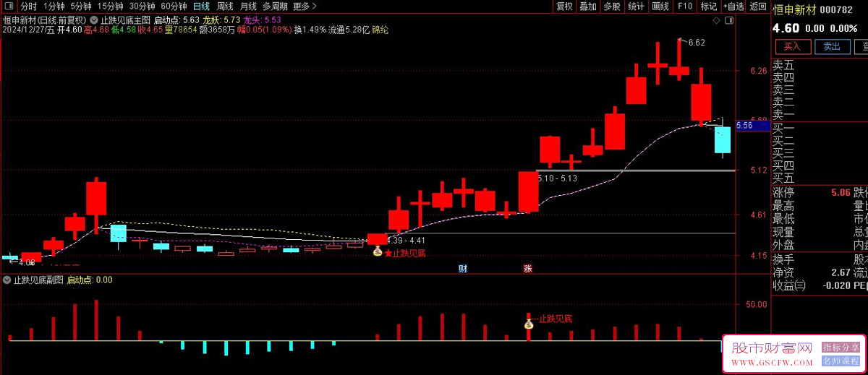Click the 龙妖: 5.73 indicator value
Image resolution: width=868 pixels, height=375 pixels.
click(221, 20)
